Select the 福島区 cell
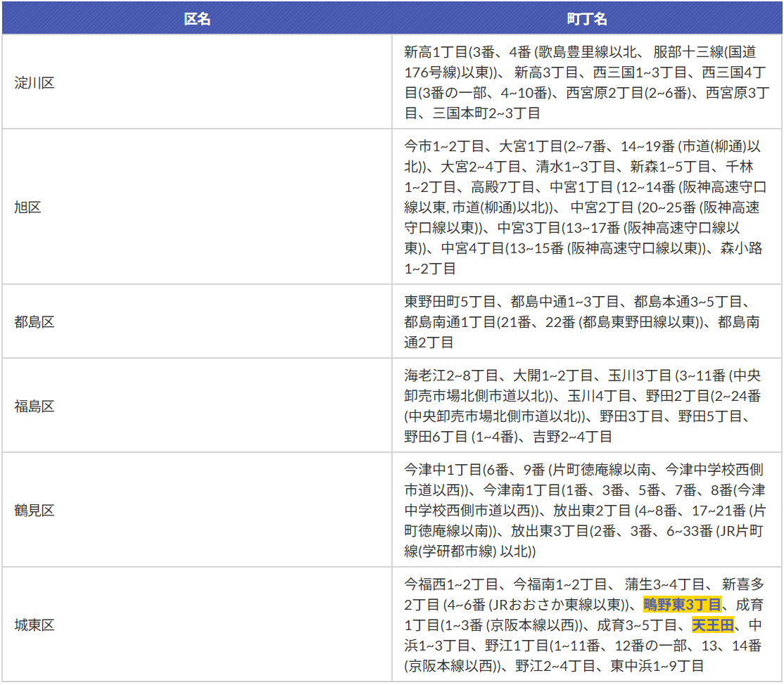The image size is (784, 685). pyautogui.click(x=197, y=406)
